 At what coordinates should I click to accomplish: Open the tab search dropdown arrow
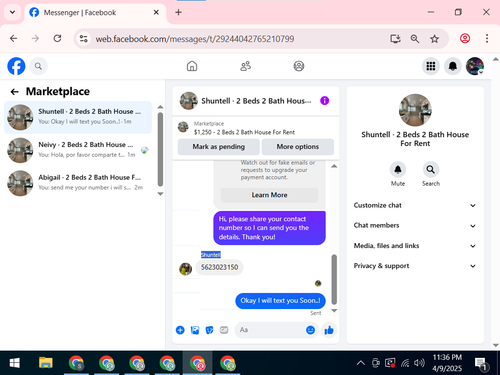12,13
